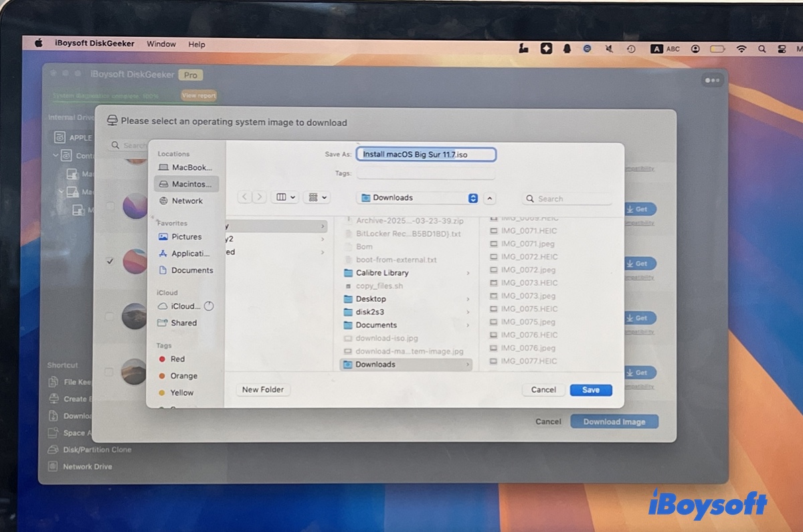
Task: Open the iBoysoft DiskGeeker menu
Action: (x=94, y=43)
